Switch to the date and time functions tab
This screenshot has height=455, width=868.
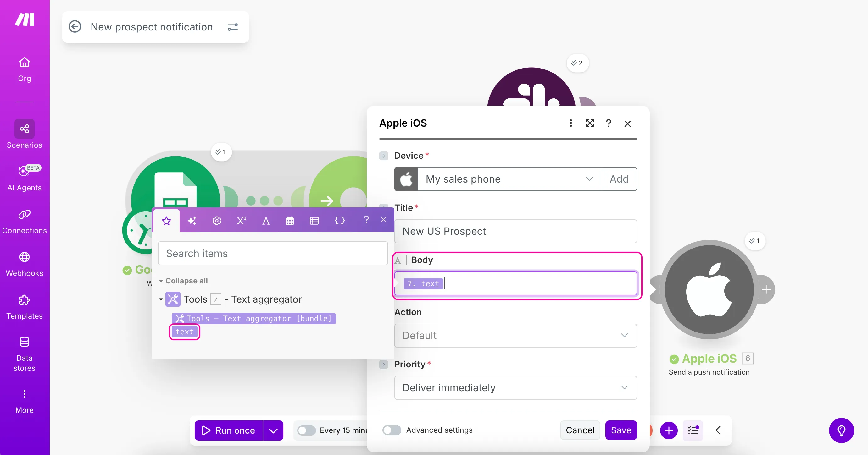[x=290, y=221]
